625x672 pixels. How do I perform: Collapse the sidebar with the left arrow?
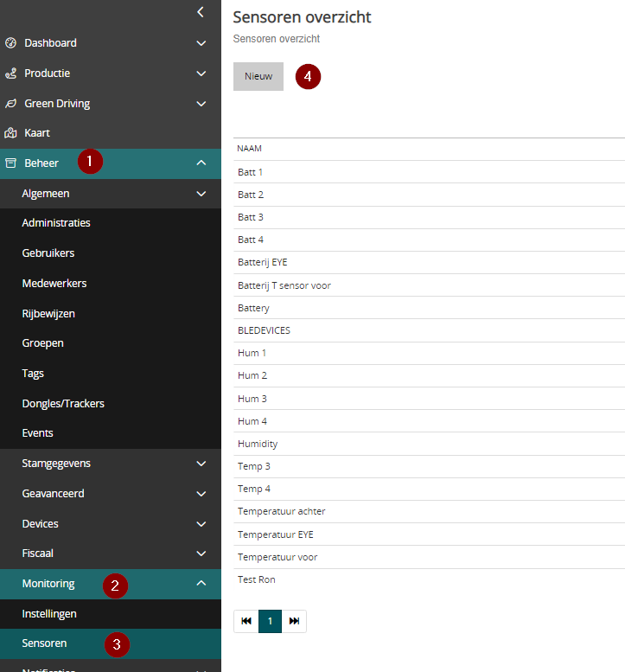(x=201, y=12)
